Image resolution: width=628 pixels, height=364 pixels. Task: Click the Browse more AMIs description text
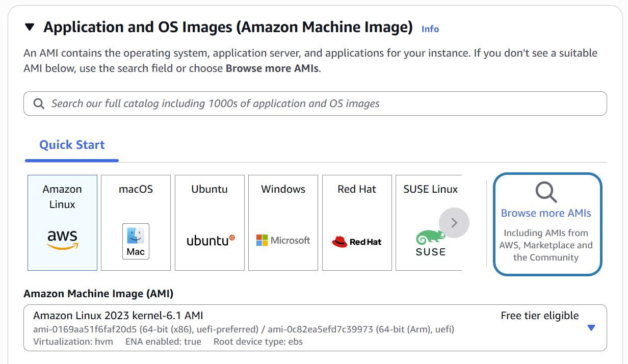point(546,245)
